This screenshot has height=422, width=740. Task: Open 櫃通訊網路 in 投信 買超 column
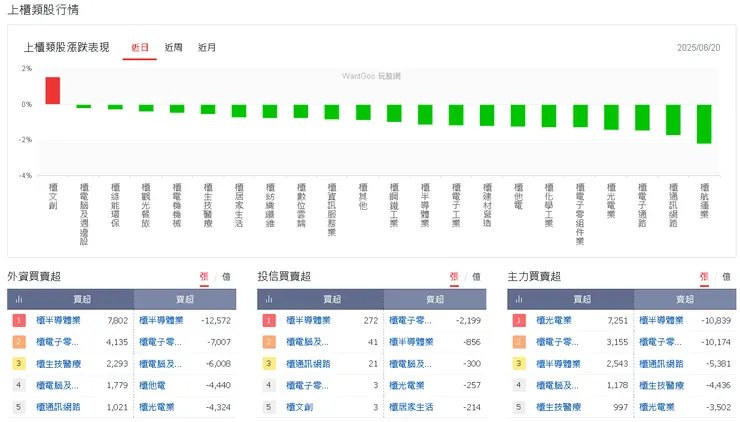(308, 364)
